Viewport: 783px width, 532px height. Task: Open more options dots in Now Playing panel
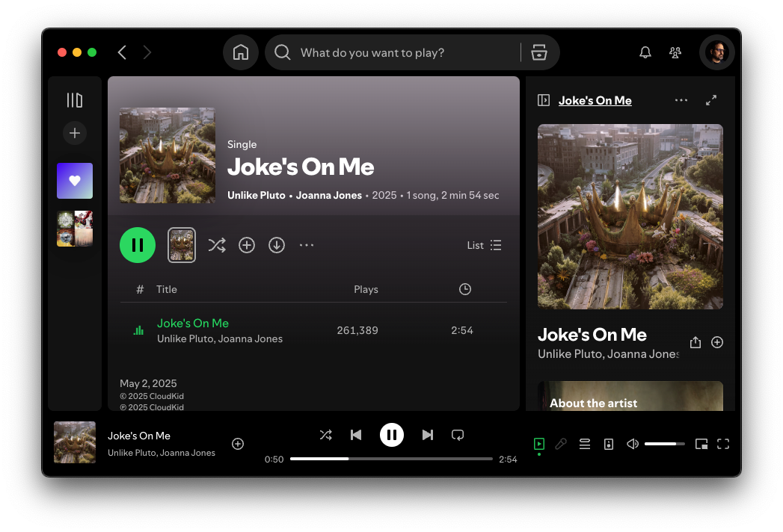[x=681, y=100]
